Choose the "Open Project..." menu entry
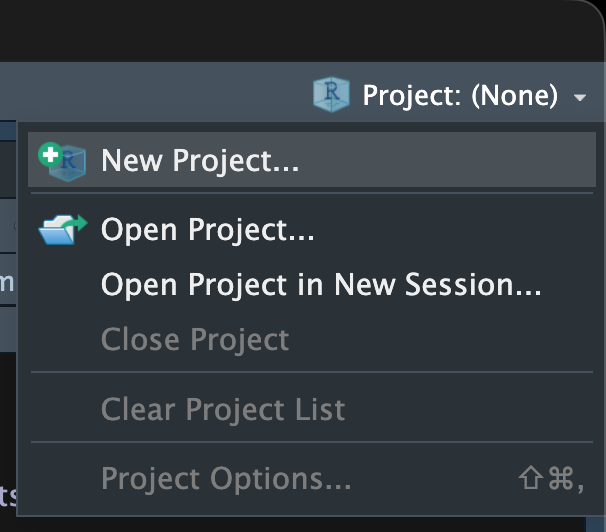 [208, 230]
